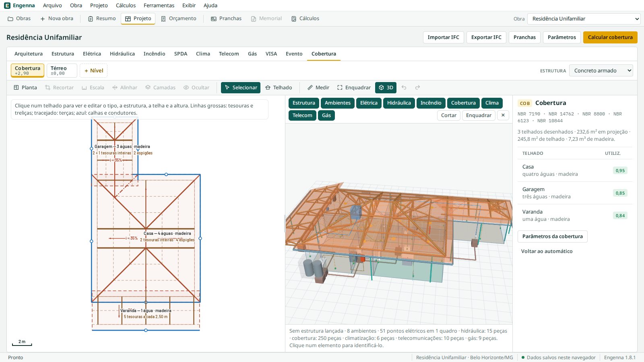Switch to the Arquitetura tab
644x362 pixels.
[29, 54]
